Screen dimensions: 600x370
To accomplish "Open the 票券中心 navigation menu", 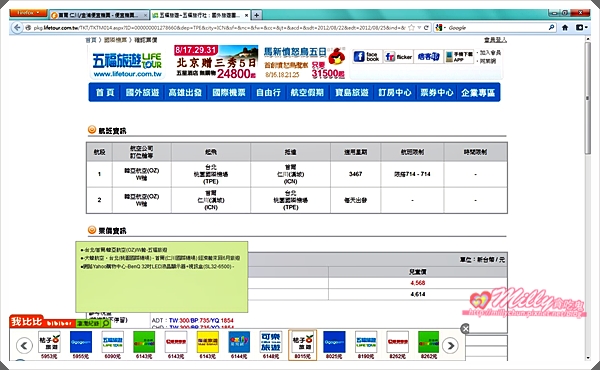I will [x=437, y=93].
